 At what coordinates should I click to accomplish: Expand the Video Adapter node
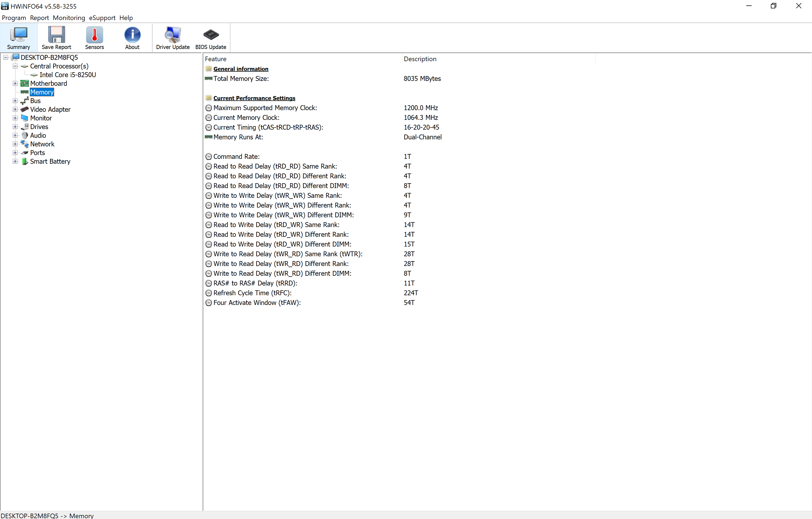tap(15, 109)
